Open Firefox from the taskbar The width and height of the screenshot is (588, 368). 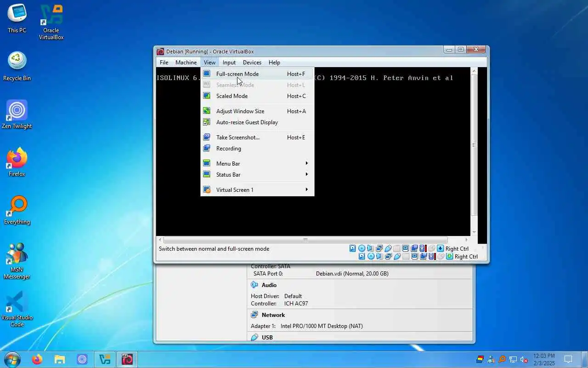click(x=37, y=359)
